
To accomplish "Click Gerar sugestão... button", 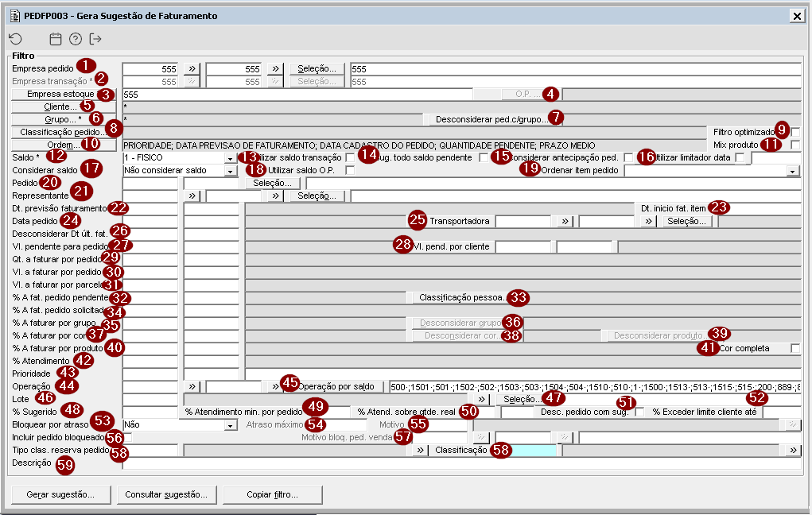I will (x=61, y=494).
